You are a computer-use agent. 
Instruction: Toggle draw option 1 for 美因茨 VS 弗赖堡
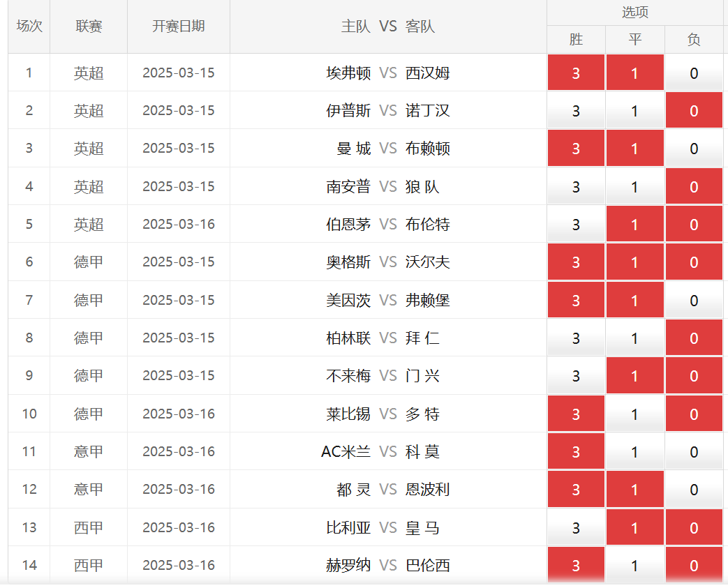634,300
